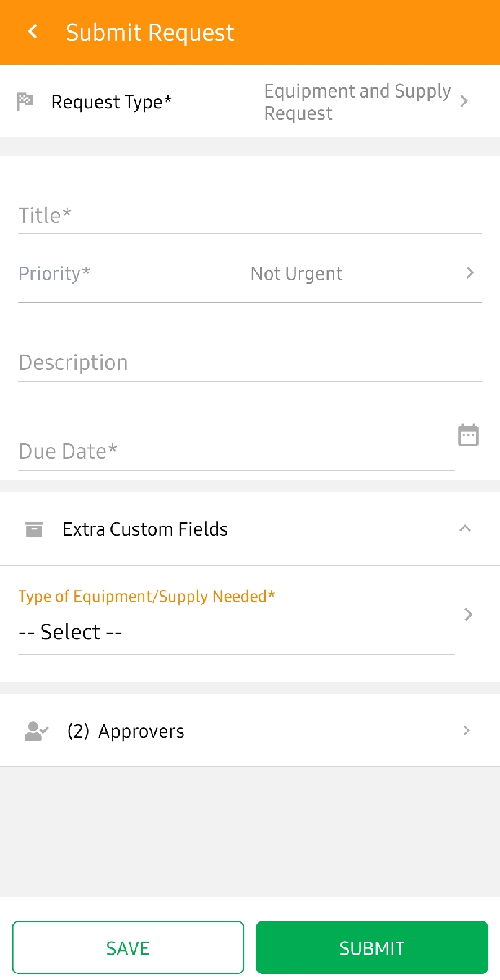Focus the Description text field
Screen dimensions: 500x980
[250, 363]
